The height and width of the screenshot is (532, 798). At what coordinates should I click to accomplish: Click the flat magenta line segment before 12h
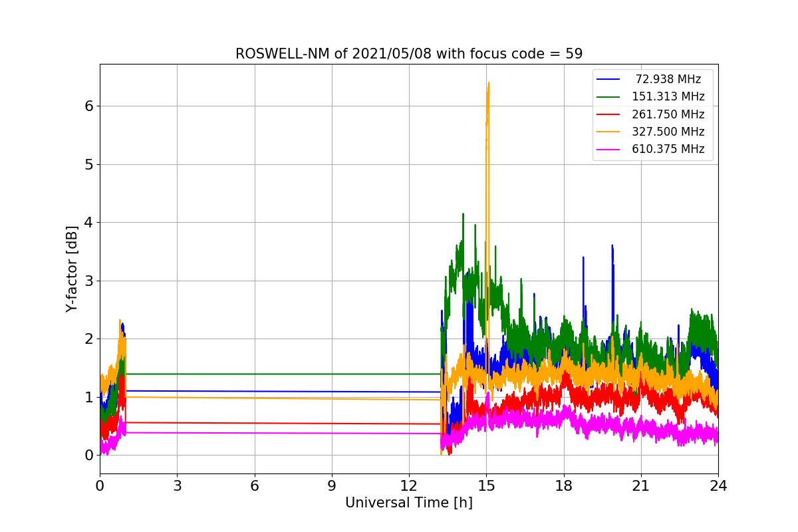tap(283, 433)
